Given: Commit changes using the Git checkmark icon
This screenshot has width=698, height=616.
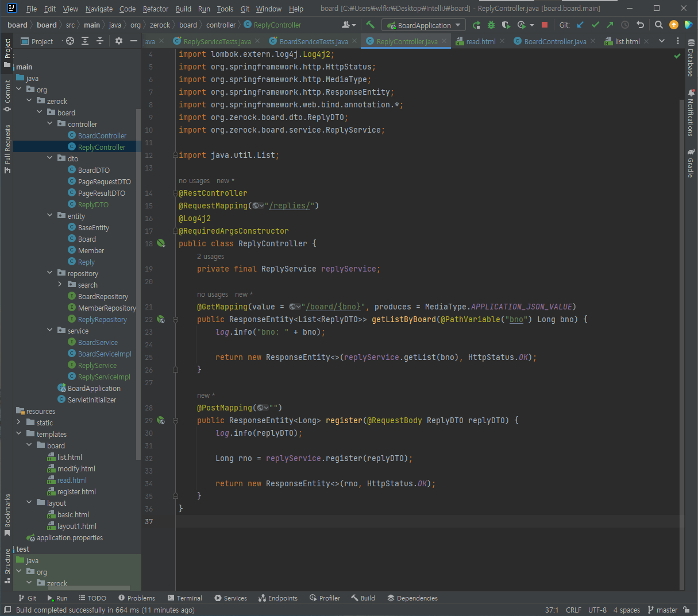Looking at the screenshot, I should click(x=595, y=25).
